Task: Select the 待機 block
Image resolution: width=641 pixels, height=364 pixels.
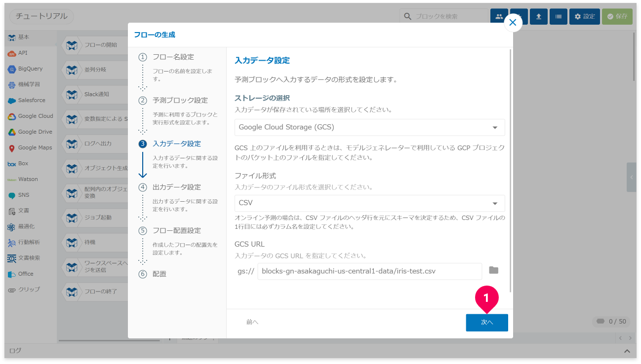Action: pos(95,242)
